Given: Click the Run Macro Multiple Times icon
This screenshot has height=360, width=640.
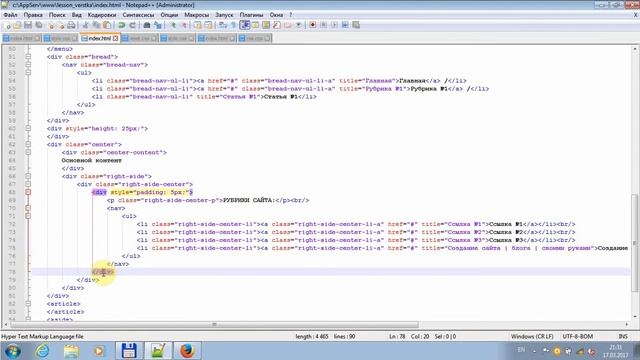Looking at the screenshot, I should click(x=345, y=25).
